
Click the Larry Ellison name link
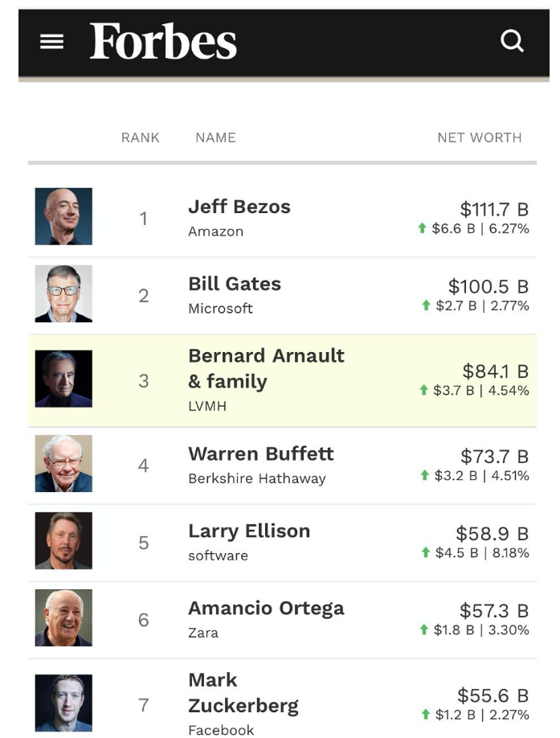click(x=249, y=531)
